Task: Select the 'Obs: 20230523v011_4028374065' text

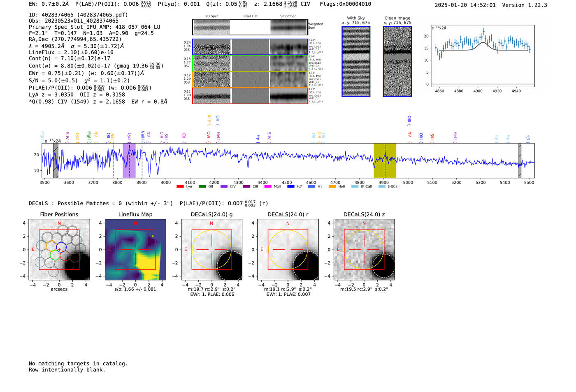Action: [74, 21]
